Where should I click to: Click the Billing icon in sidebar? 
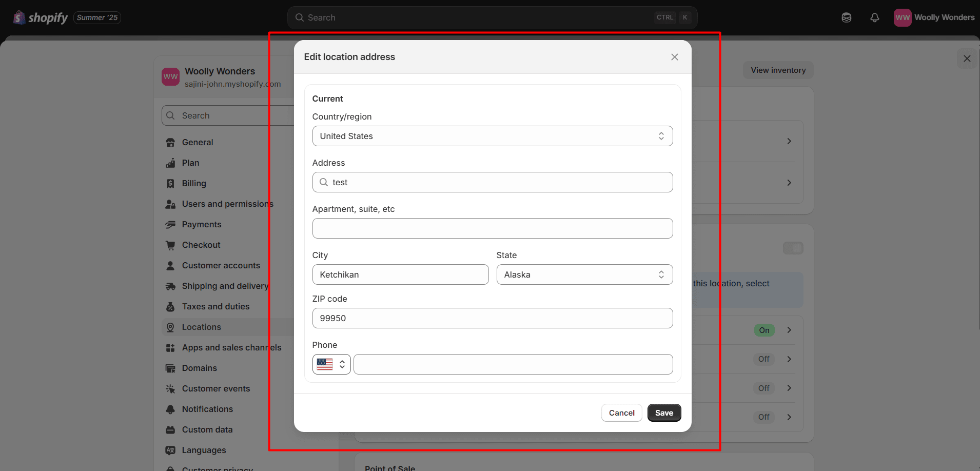170,184
